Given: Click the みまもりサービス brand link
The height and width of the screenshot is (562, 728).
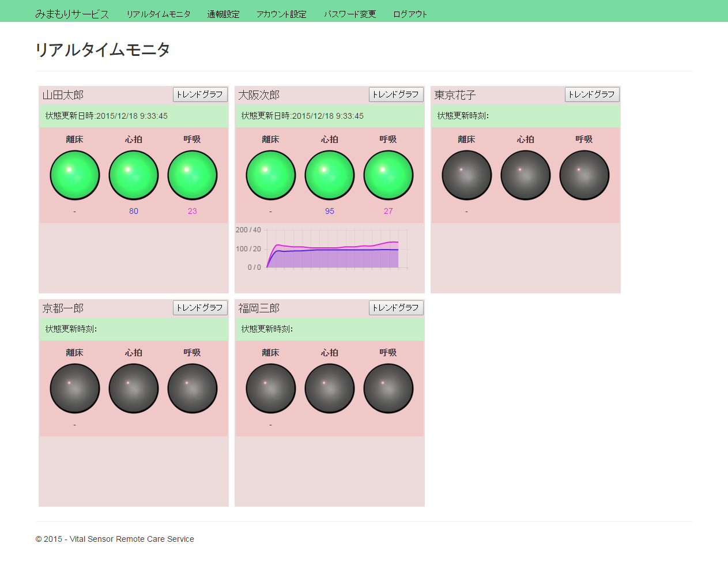Looking at the screenshot, I should (x=72, y=14).
